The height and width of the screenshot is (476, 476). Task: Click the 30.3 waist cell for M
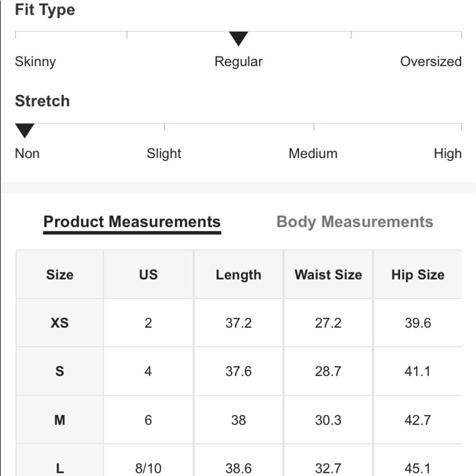(x=328, y=420)
